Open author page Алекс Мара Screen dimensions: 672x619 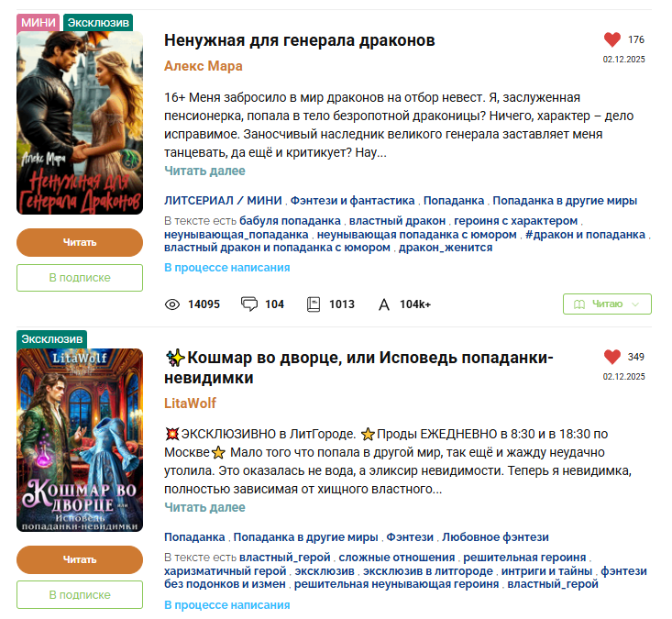pos(204,66)
